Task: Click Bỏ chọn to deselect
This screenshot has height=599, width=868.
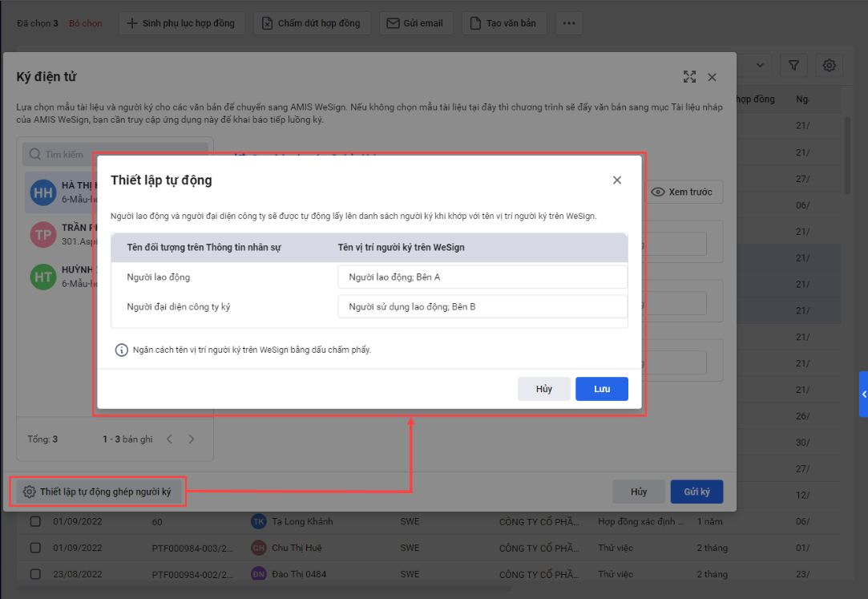Action: pos(85,23)
